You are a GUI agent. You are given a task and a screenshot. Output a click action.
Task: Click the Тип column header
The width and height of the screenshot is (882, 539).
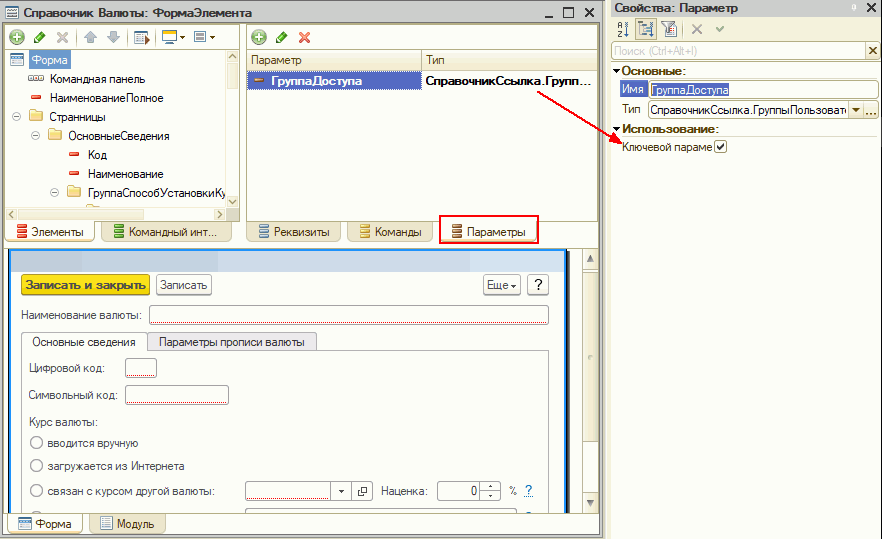coord(509,60)
